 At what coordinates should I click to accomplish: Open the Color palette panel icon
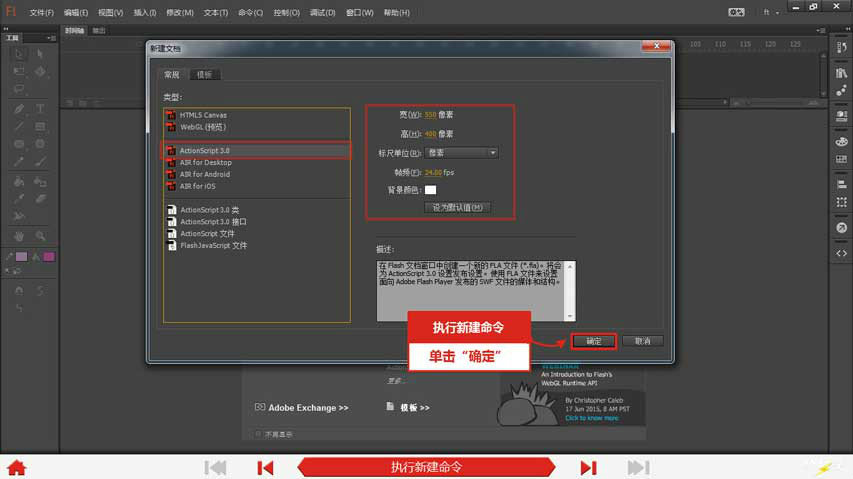841,141
